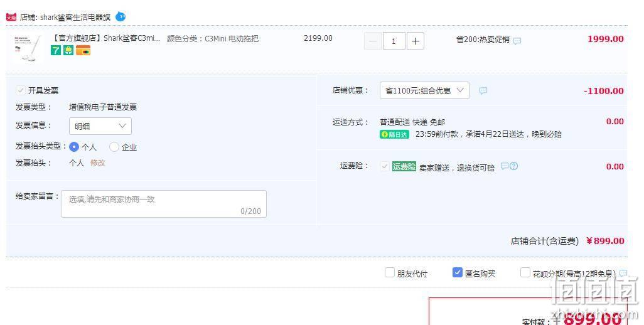Increase quantity with the plus button
Viewport: 644px width, 325px height.
416,41
